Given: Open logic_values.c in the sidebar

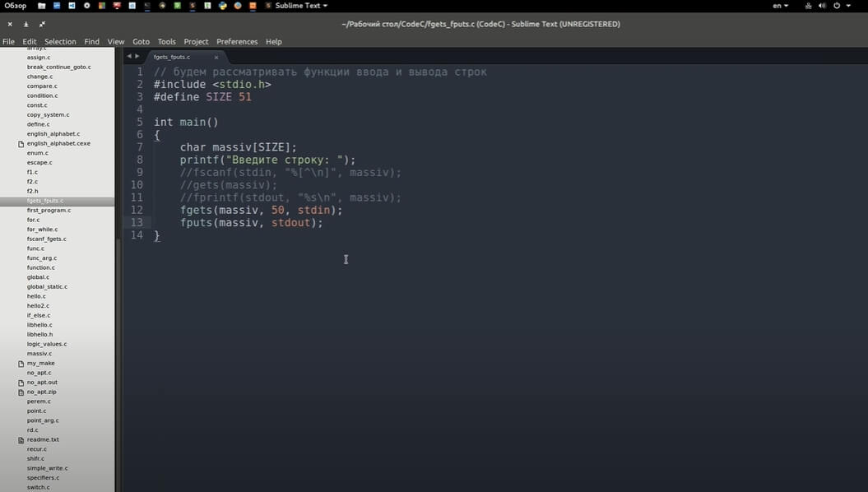Looking at the screenshot, I should tap(47, 344).
